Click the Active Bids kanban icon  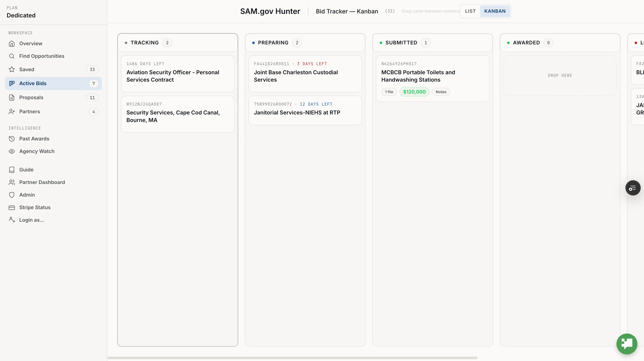(x=12, y=83)
